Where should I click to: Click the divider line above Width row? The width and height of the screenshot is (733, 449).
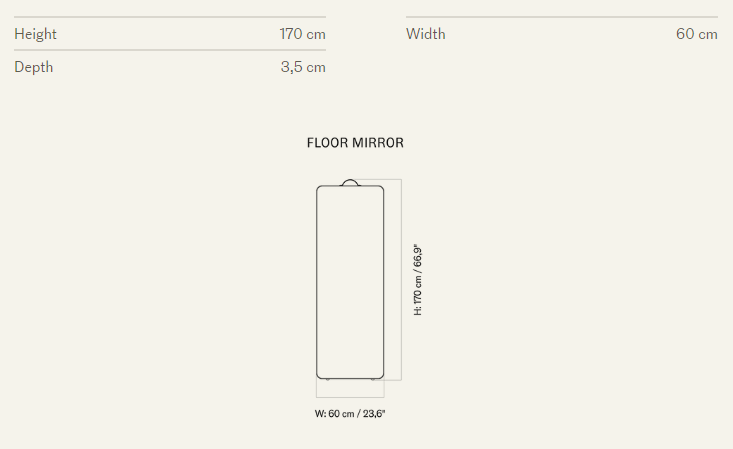562,17
